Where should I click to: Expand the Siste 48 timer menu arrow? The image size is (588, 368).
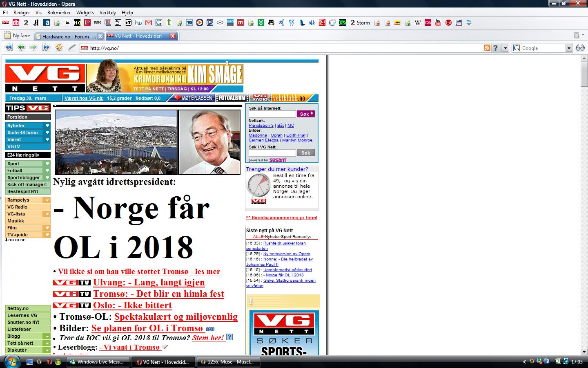[47, 132]
